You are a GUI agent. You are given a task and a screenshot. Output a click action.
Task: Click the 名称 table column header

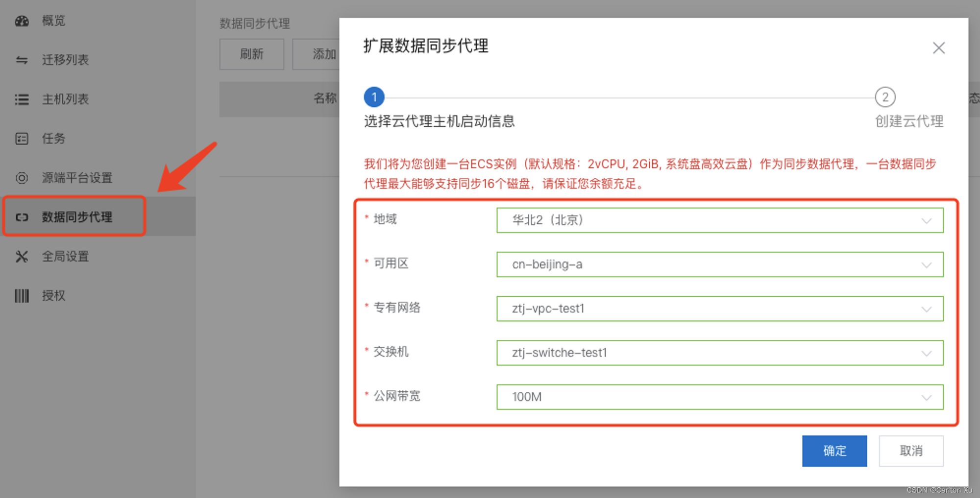325,98
